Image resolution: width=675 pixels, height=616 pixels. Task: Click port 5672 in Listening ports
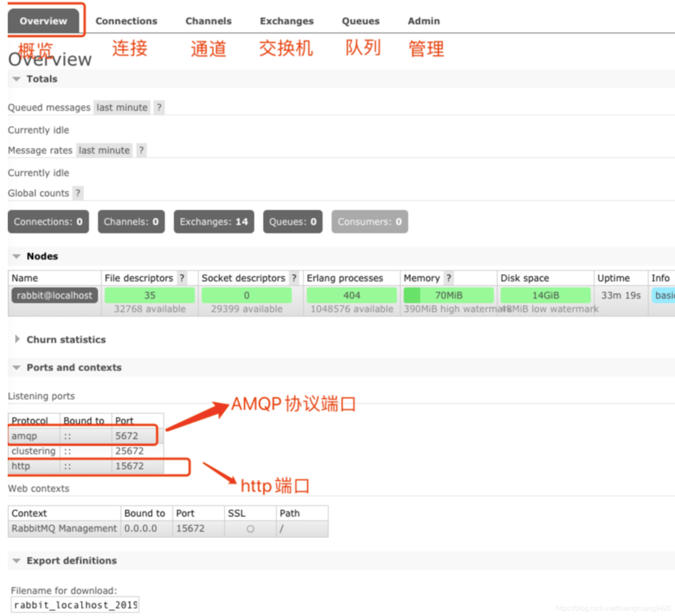pos(127,436)
